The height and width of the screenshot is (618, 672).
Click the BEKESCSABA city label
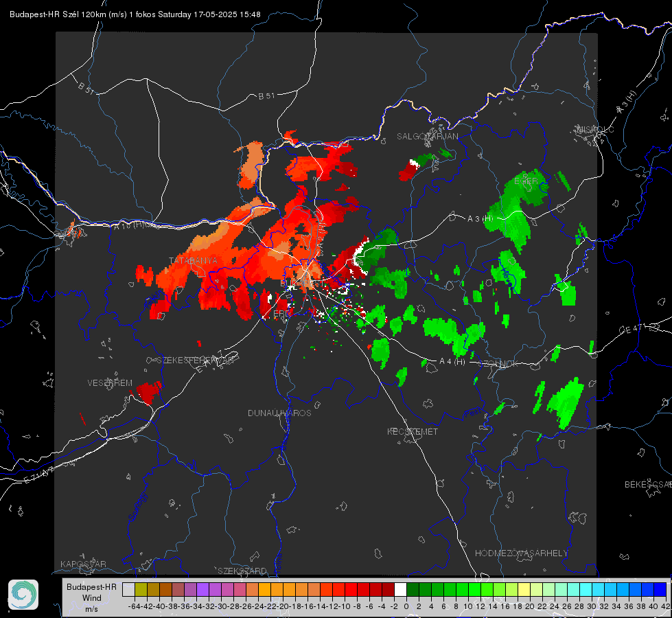pyautogui.click(x=648, y=485)
